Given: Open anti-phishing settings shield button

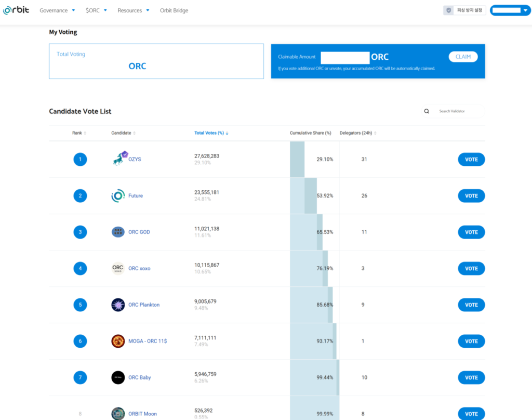Looking at the screenshot, I should click(x=464, y=10).
